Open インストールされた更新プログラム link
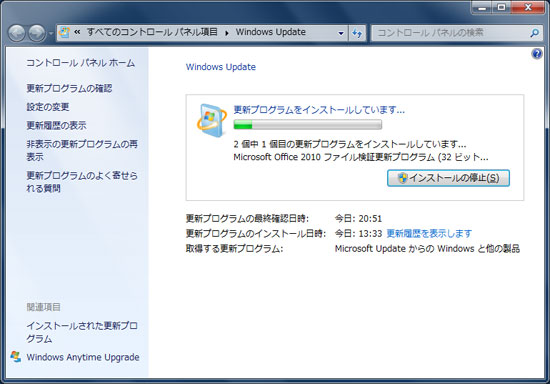The image size is (550, 384). (x=82, y=332)
